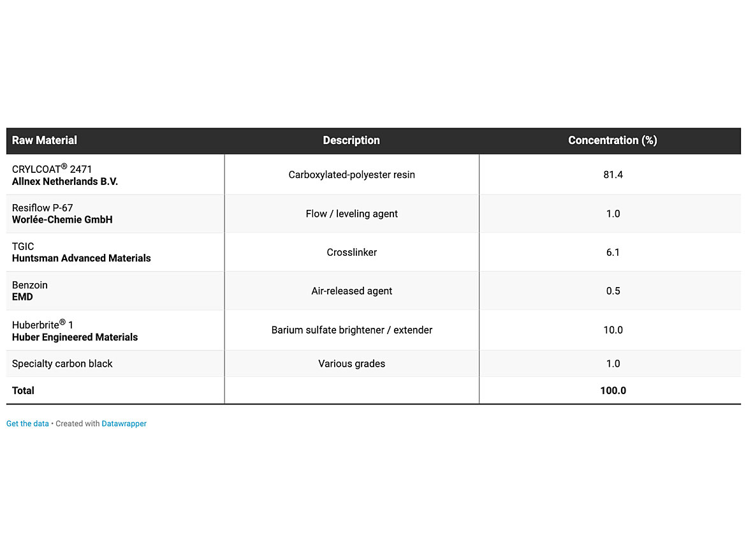Select the Specialty carbon black cell
The height and width of the screenshot is (560, 746).
pyautogui.click(x=62, y=364)
